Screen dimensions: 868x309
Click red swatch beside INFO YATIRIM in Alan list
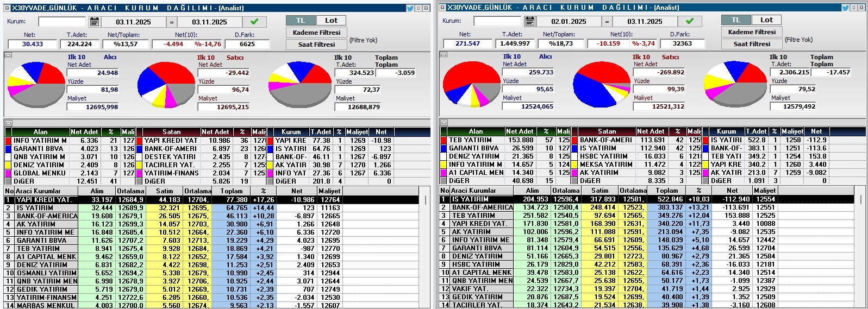(8, 141)
